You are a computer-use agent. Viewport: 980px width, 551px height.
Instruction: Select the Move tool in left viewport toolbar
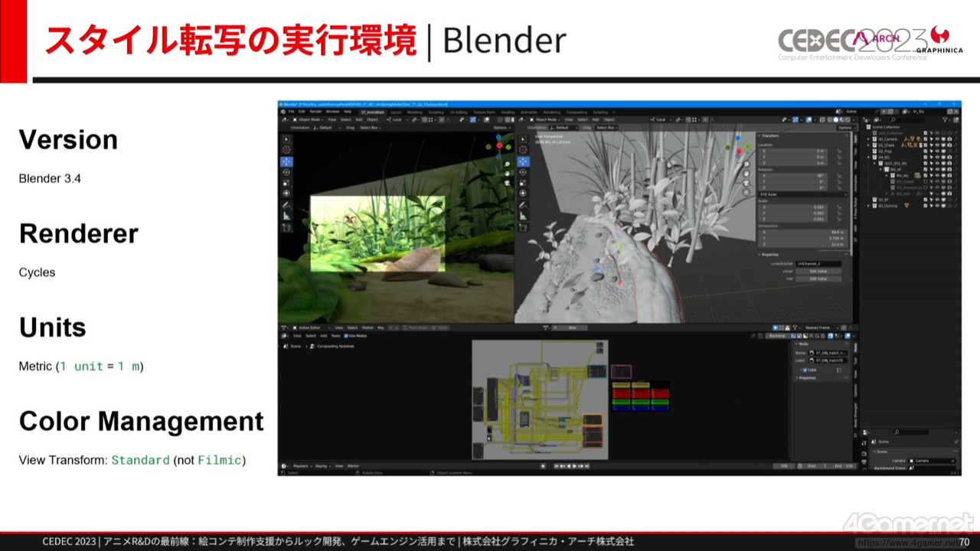[286, 161]
